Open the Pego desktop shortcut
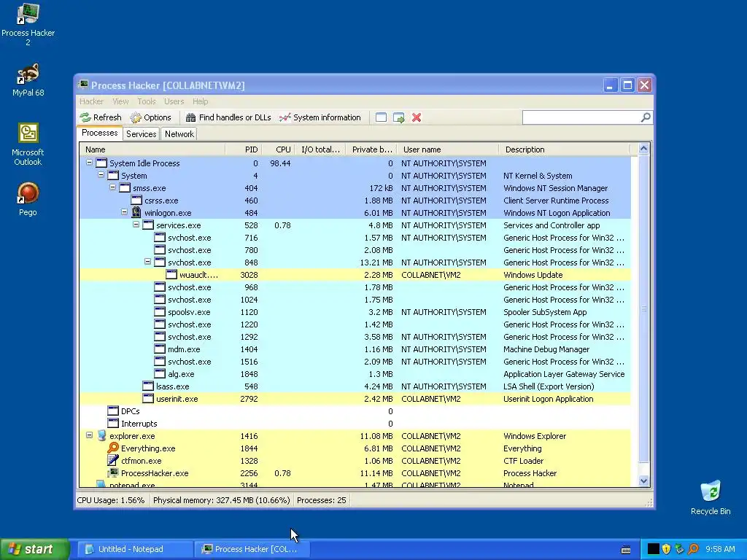 [x=28, y=199]
